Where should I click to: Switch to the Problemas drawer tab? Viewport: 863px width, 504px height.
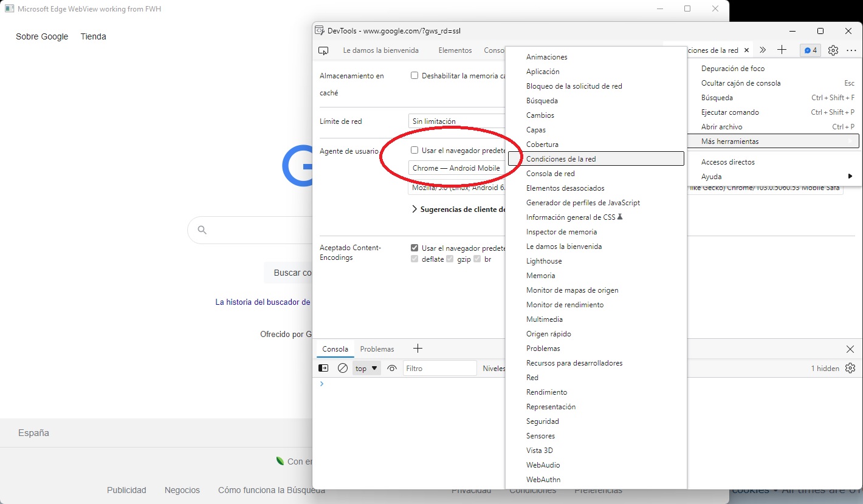click(x=377, y=349)
